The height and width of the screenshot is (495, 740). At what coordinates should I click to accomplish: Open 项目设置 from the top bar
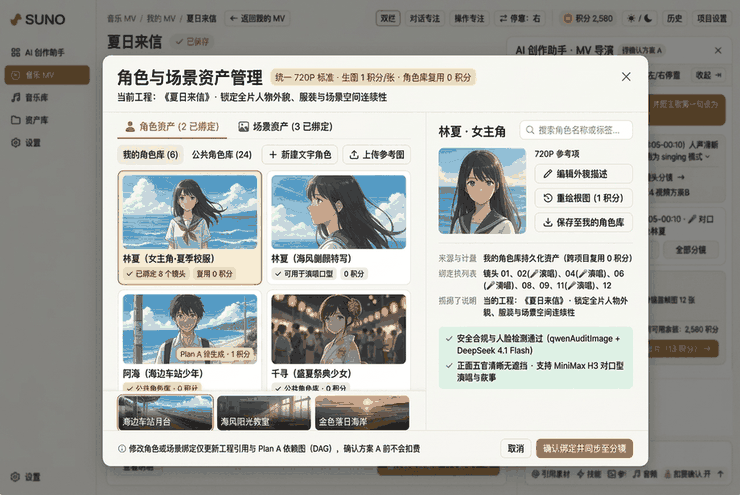[x=712, y=18]
